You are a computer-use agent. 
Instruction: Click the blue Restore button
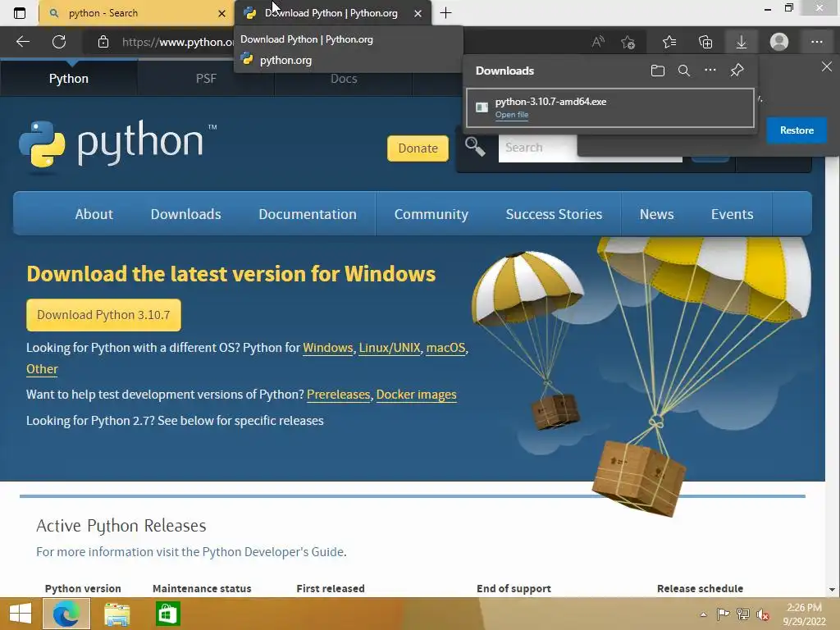point(797,130)
